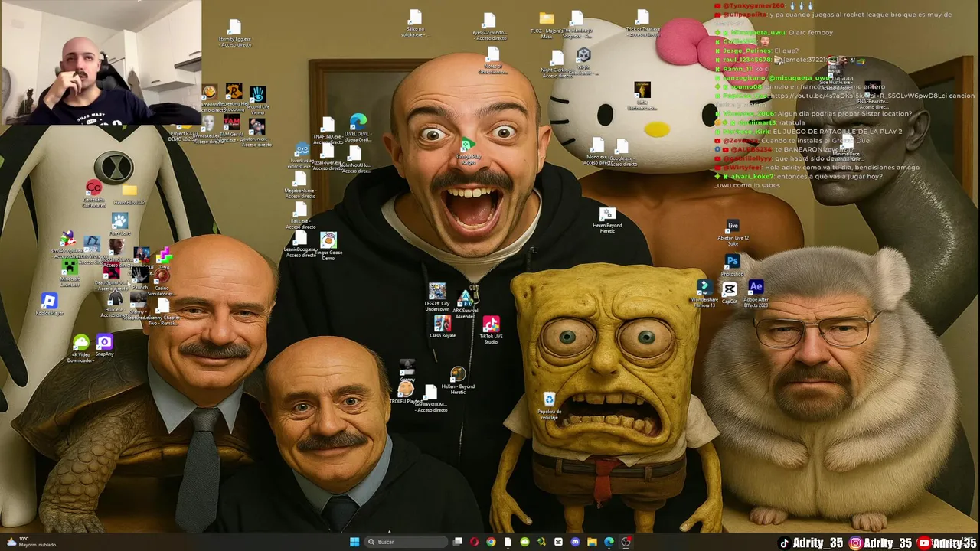Open the Roblox Player desktop shortcut
This screenshot has height=551, width=980.
point(49,304)
